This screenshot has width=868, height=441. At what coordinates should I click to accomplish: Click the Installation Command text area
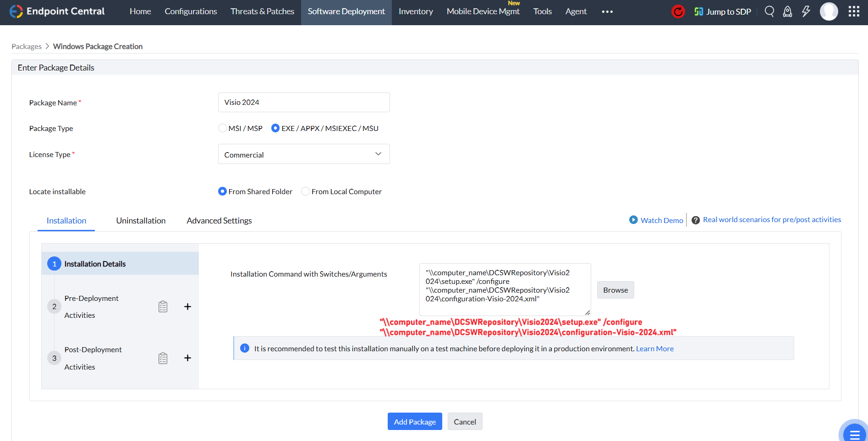pos(505,289)
